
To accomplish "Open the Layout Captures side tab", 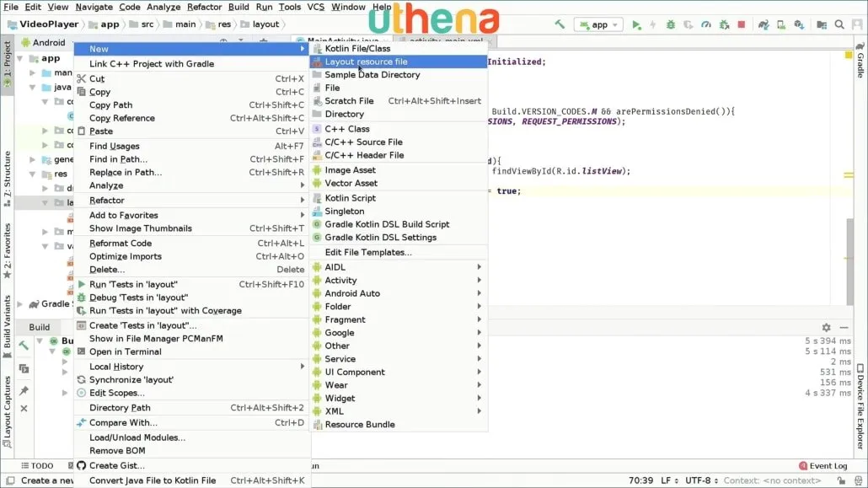I will tap(8, 411).
